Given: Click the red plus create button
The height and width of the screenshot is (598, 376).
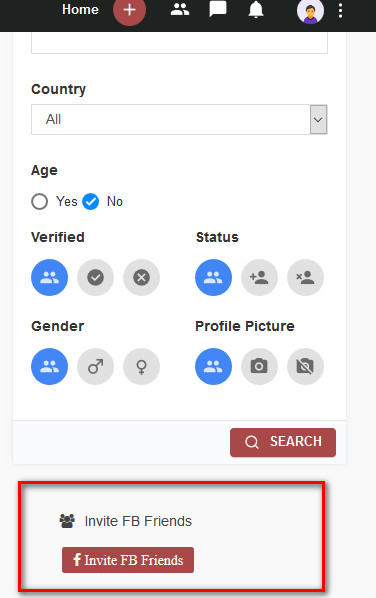Looking at the screenshot, I should coord(129,10).
